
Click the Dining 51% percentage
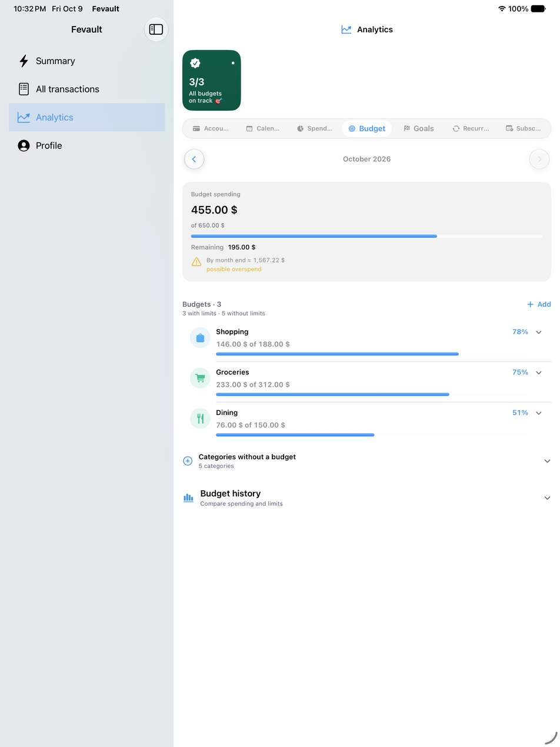[x=520, y=413]
